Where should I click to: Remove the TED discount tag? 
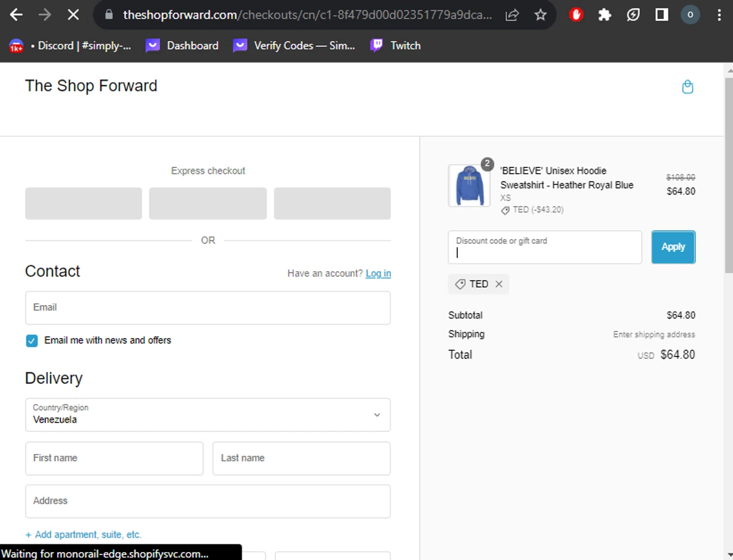point(499,284)
